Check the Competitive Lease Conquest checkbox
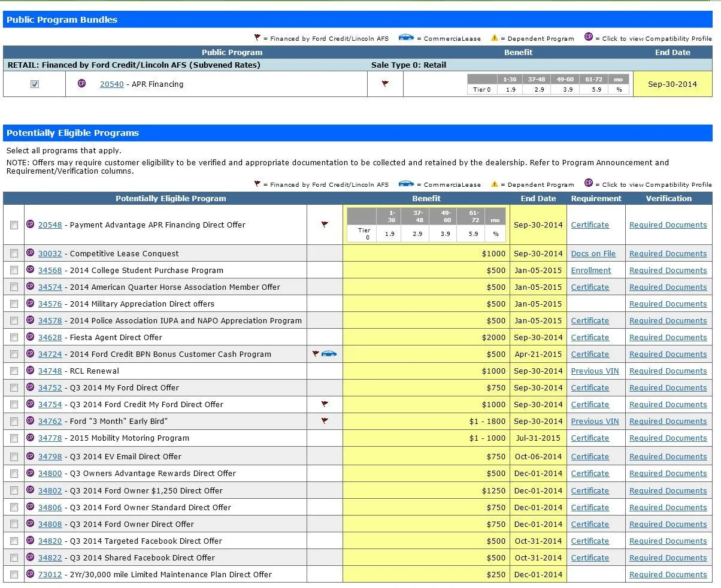The height and width of the screenshot is (588, 721). click(x=14, y=254)
